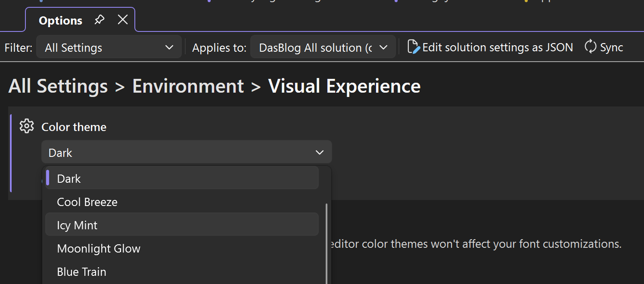Click the pencil-document icon before Edit solution settings
This screenshot has height=284, width=644.
[413, 47]
